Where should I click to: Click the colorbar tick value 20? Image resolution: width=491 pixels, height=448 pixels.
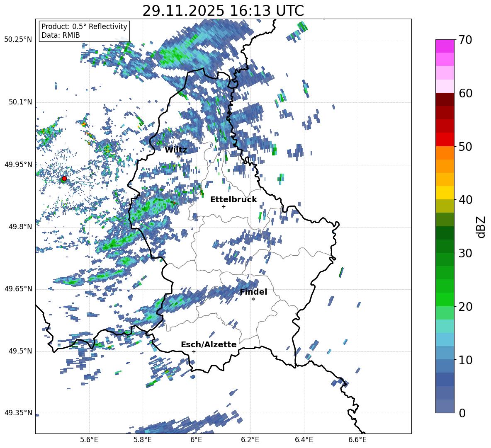(x=466, y=306)
